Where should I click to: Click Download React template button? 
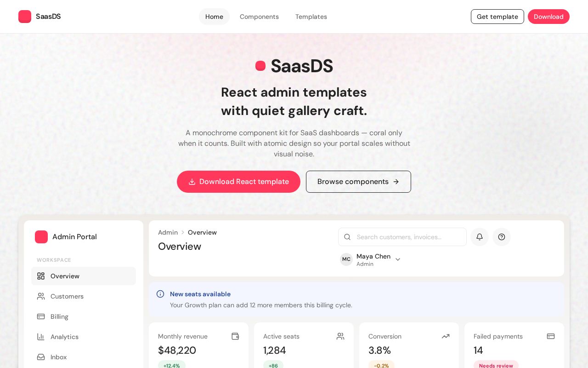coord(238,182)
